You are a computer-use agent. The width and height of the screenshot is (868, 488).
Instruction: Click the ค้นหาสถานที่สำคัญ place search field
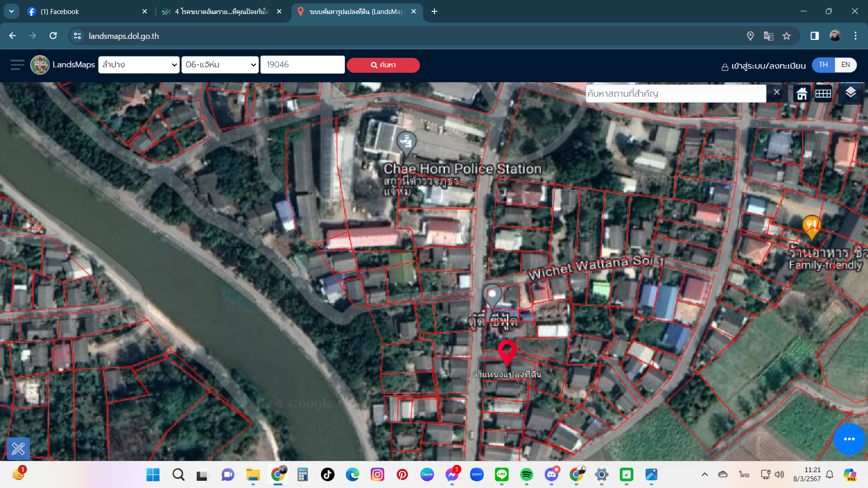coord(675,94)
